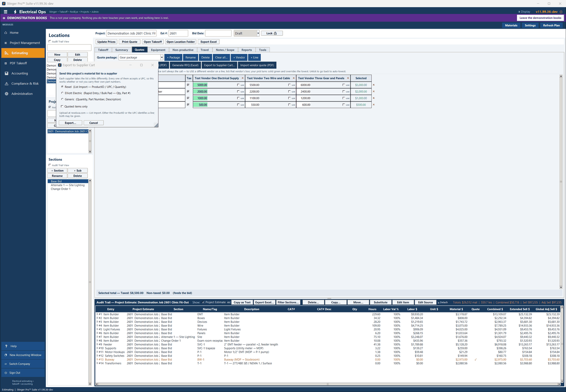Tick the Locations Audit Trail View checkbox
Screen dimensions: 566x392
pos(50,42)
